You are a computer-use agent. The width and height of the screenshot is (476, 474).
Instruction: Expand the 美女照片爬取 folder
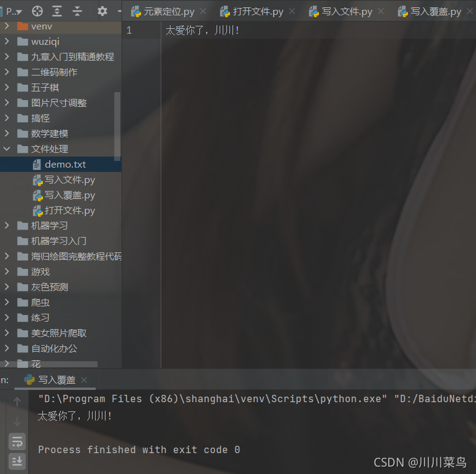click(7, 333)
